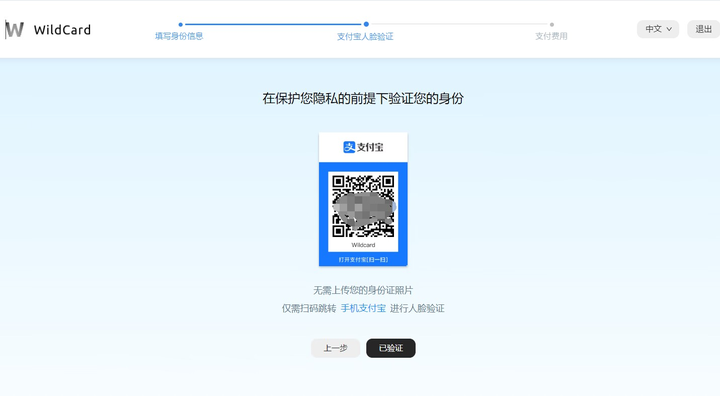Go back with the 上一步 button
Screen dimensions: 720x396
[335, 348]
